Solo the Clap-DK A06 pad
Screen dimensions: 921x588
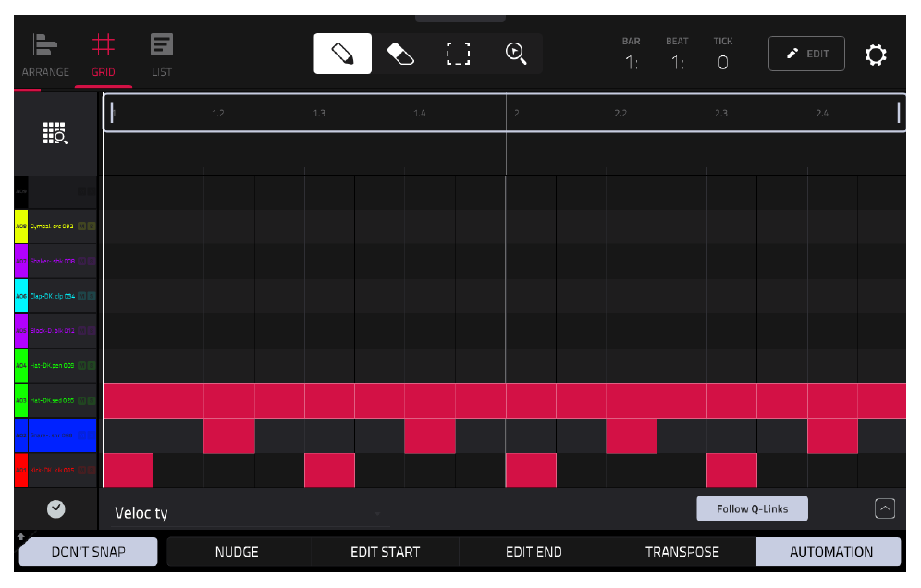(x=92, y=296)
